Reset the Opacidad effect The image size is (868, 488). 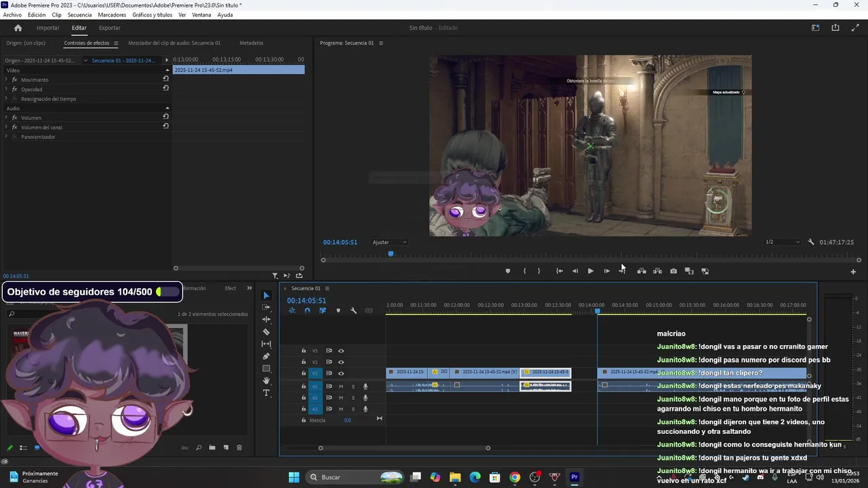pos(165,88)
